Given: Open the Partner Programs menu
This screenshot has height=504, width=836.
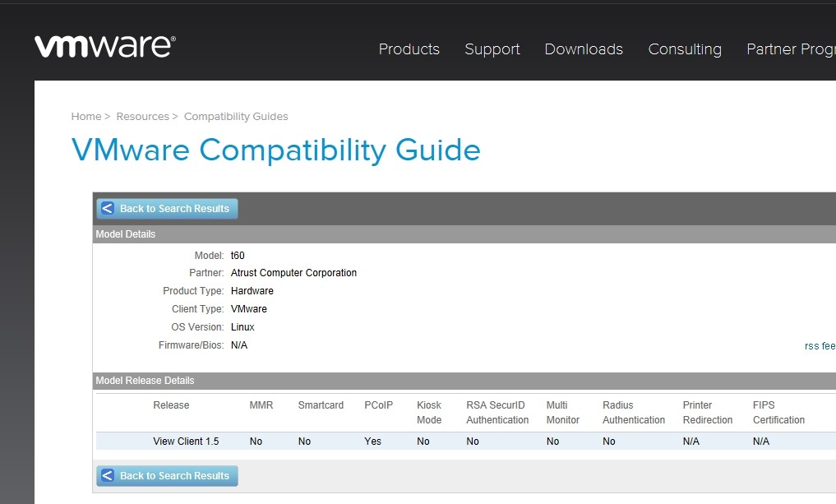Looking at the screenshot, I should tap(792, 49).
